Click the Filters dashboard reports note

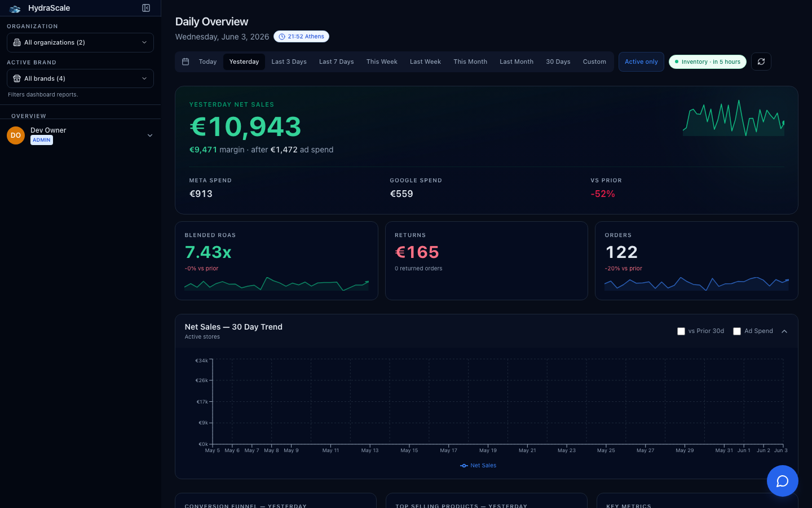pos(43,95)
